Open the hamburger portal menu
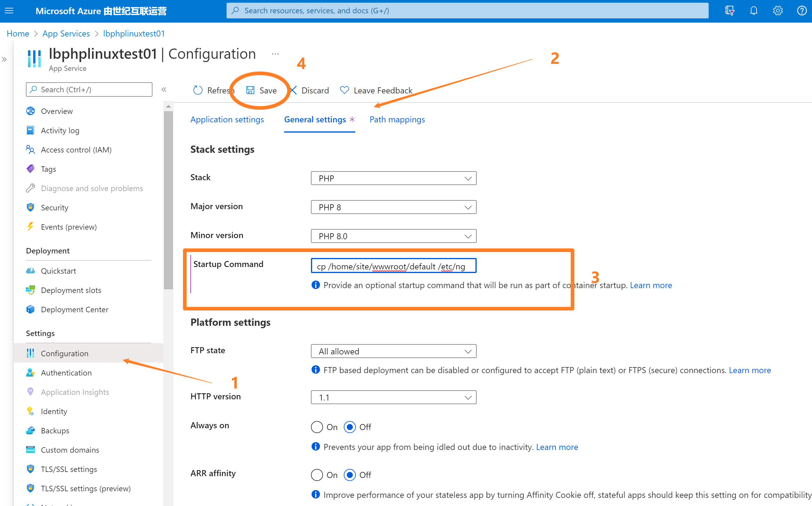This screenshot has height=506, width=812. click(9, 11)
